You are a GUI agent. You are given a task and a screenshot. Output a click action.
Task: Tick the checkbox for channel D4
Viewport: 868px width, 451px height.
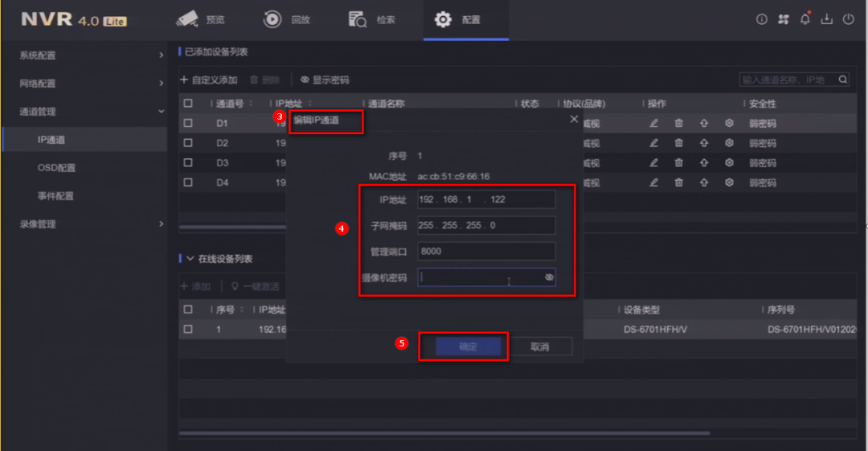pyautogui.click(x=188, y=182)
